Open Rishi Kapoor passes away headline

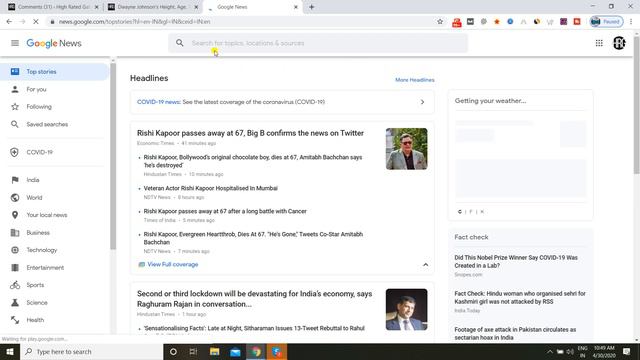[250, 133]
